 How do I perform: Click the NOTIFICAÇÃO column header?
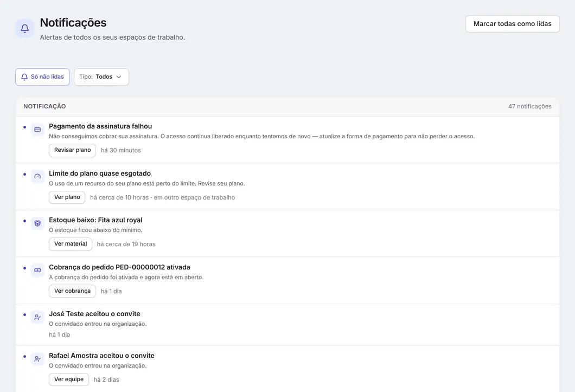click(x=44, y=106)
